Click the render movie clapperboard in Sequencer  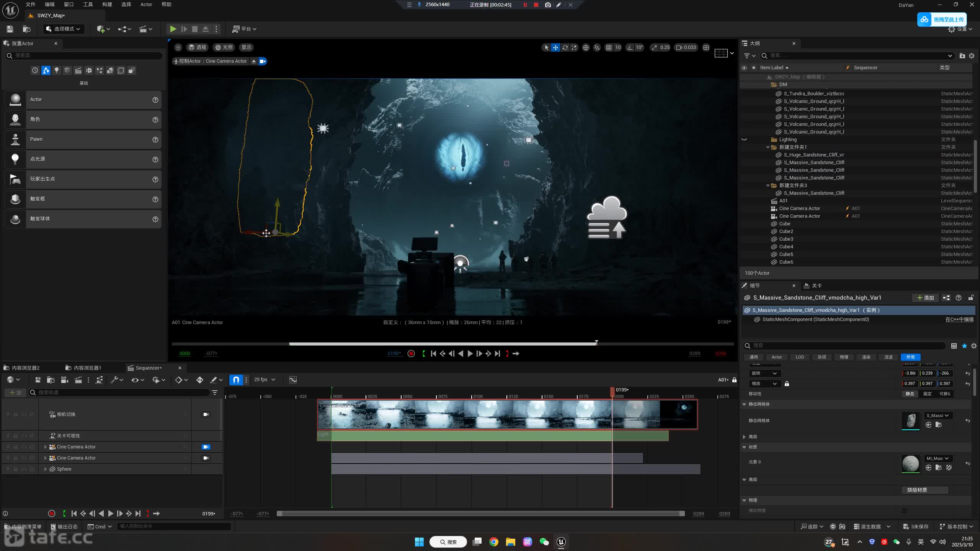pos(78,380)
